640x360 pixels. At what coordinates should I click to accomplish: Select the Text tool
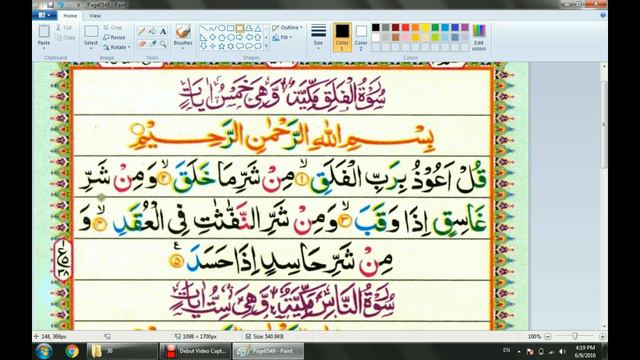[163, 31]
